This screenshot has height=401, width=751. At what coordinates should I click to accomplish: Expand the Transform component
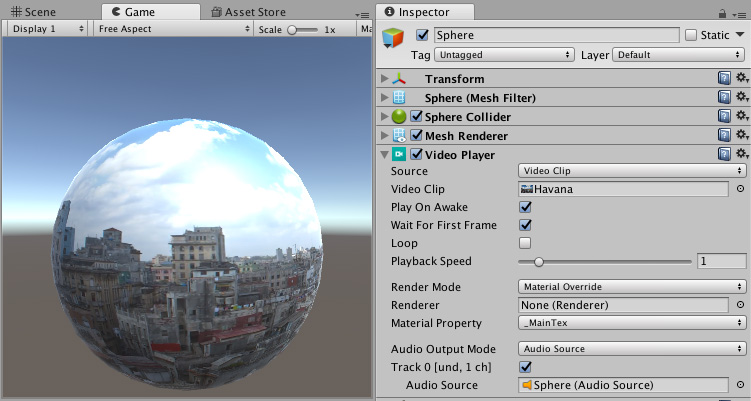[x=386, y=79]
